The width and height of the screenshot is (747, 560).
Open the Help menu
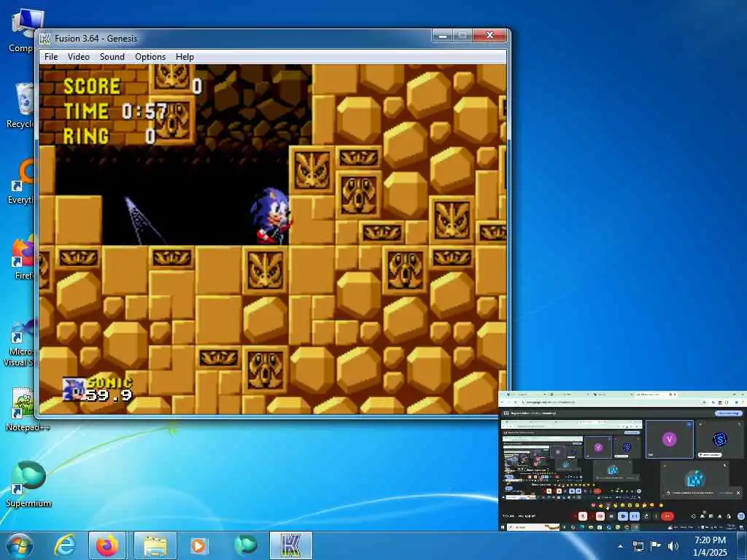pos(185,57)
